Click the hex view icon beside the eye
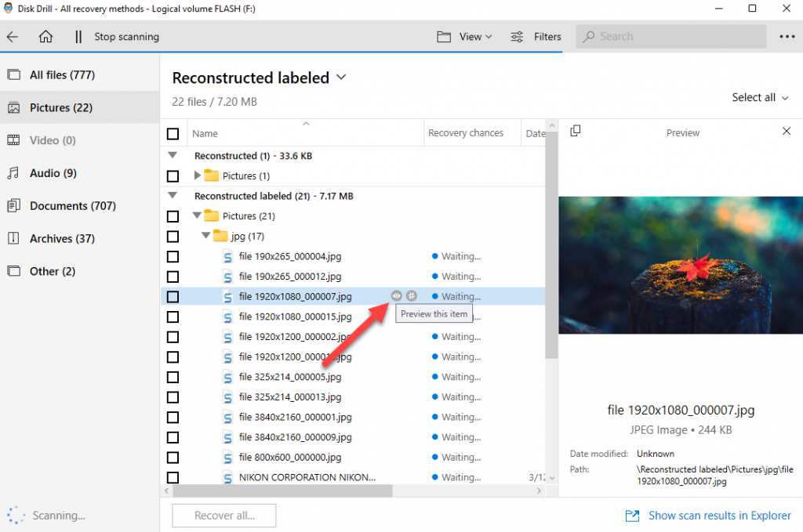Screen dimensions: 803x532 [411, 296]
